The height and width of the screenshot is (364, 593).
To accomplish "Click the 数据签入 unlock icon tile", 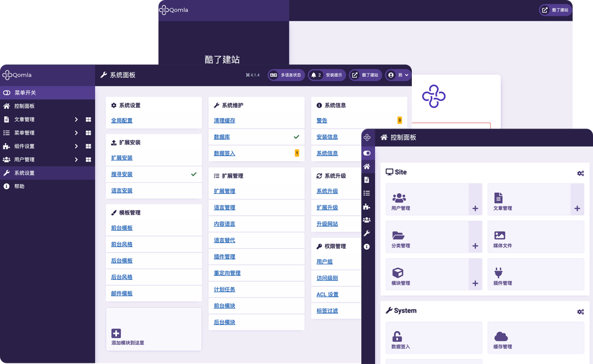I will pyautogui.click(x=397, y=337).
